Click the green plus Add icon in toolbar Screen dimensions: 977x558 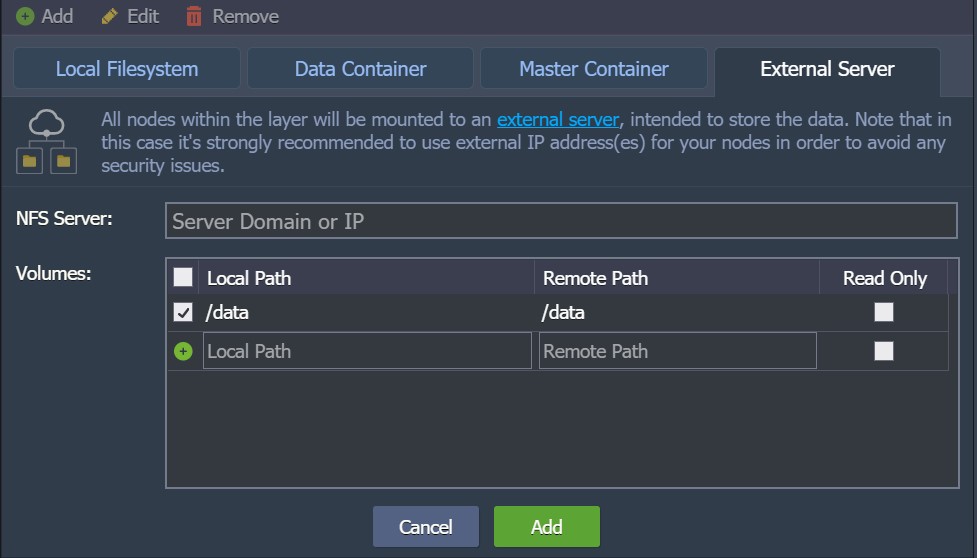(x=25, y=16)
